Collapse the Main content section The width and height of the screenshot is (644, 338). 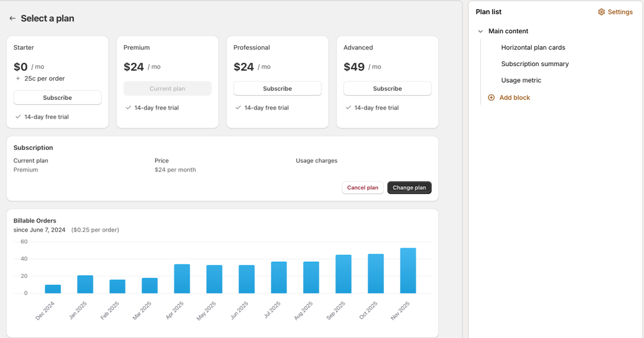point(480,31)
